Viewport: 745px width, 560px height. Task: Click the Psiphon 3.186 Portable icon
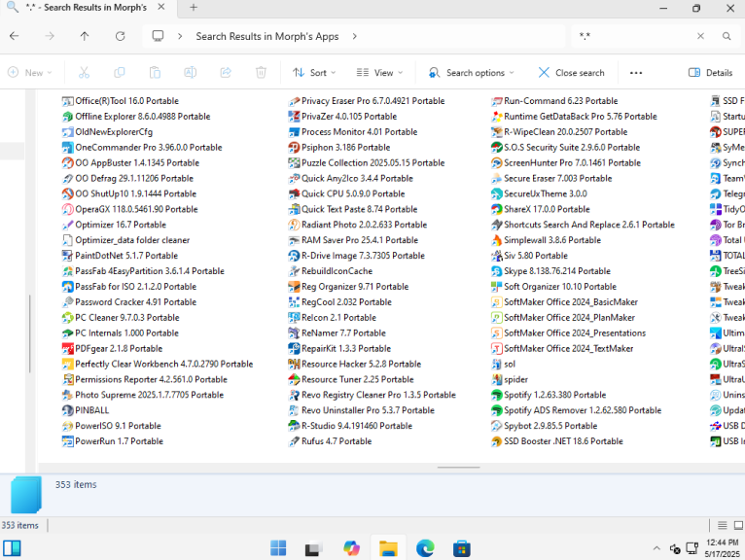[x=294, y=148]
